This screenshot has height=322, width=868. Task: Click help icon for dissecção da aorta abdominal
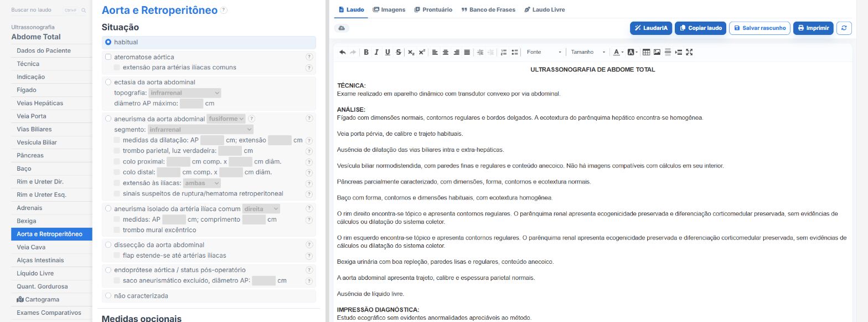[309, 245]
